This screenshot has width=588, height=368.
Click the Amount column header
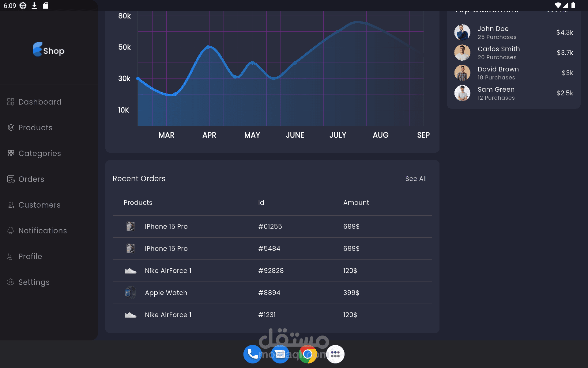pyautogui.click(x=356, y=203)
